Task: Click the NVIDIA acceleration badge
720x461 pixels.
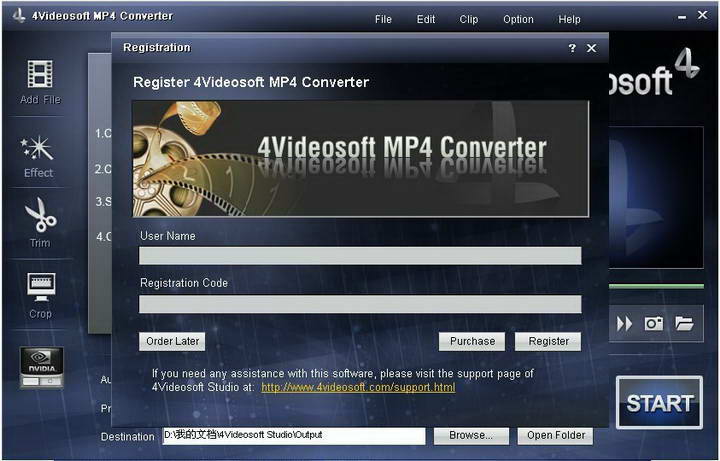Action: coord(41,367)
